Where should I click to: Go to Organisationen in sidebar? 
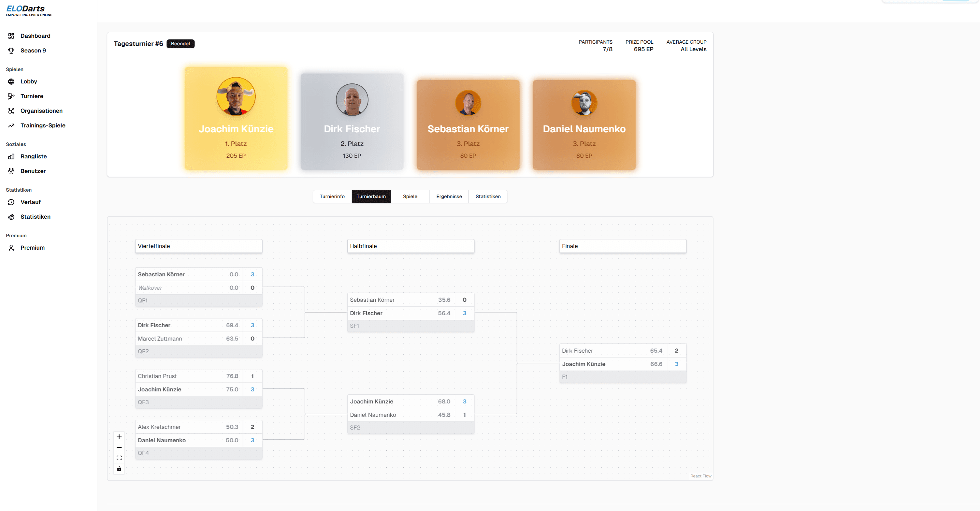tap(41, 111)
